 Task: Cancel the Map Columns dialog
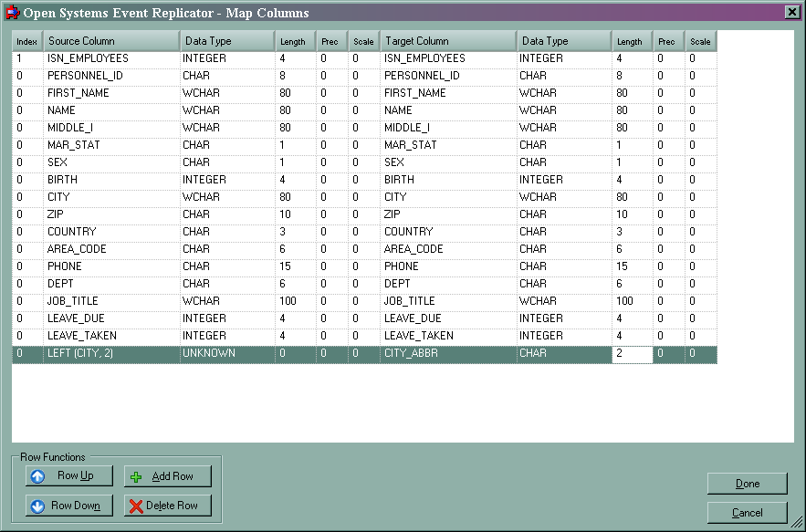pos(747,513)
